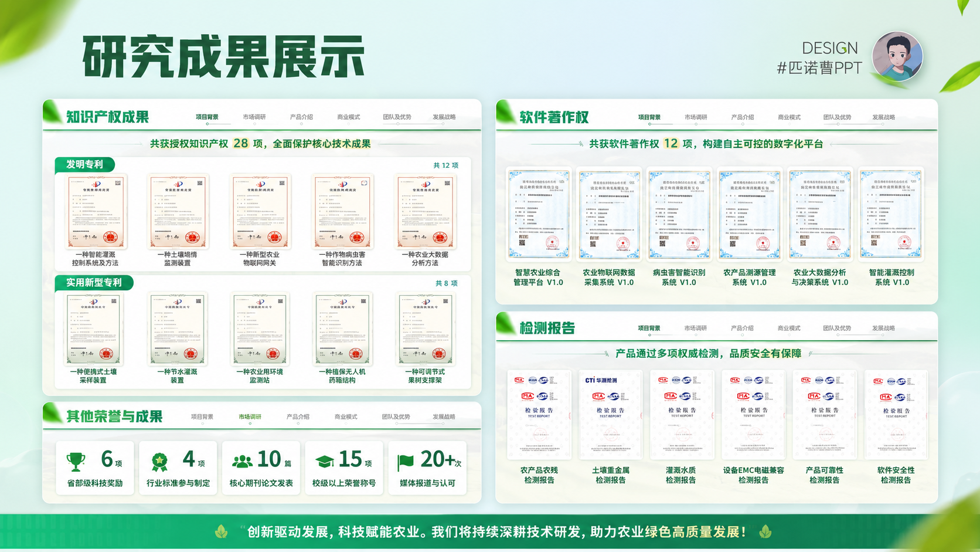The height and width of the screenshot is (552, 980).
Task: Click the trophy icon for 省部级科技奖励
Action: (76, 462)
